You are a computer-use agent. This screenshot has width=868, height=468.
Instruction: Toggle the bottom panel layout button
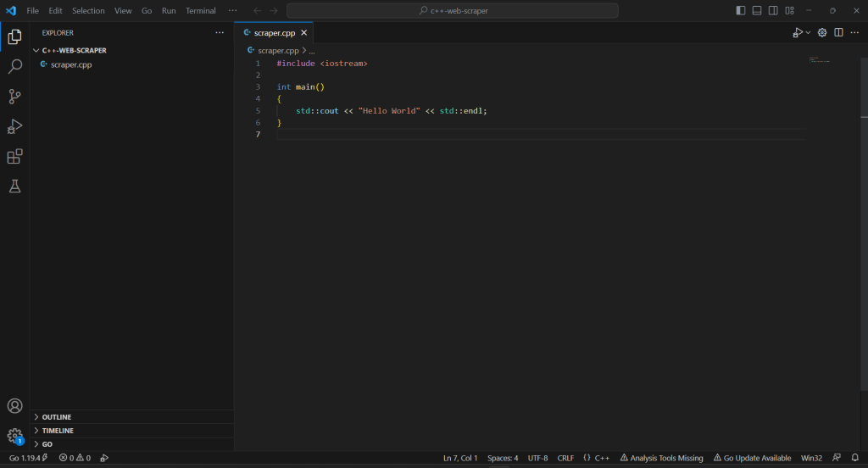coord(757,10)
